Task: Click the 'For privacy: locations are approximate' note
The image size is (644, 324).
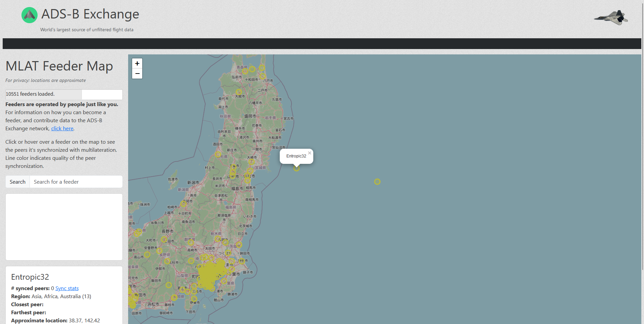Action: coord(46,81)
